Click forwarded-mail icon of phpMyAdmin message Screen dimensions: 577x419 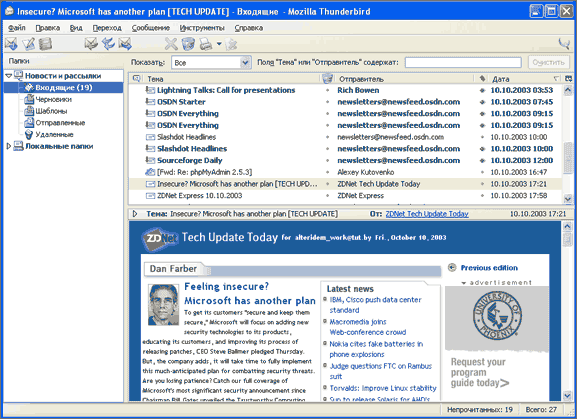coord(150,172)
